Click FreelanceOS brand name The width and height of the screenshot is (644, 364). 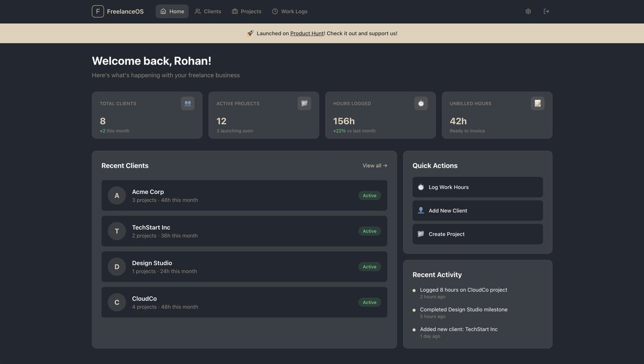[126, 11]
